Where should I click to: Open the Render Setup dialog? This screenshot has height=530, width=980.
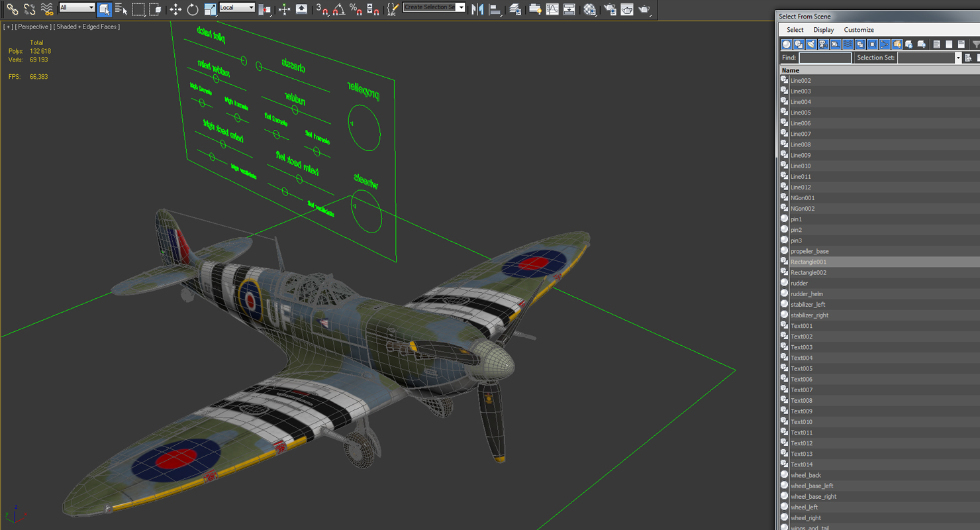tap(610, 9)
